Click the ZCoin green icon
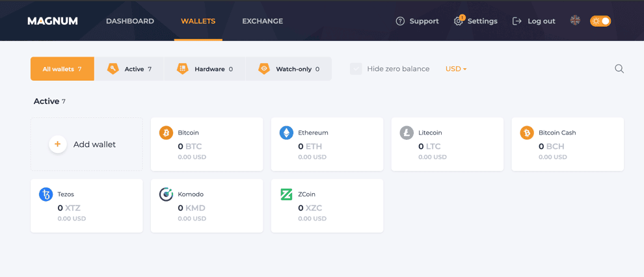This screenshot has width=644, height=277. pyautogui.click(x=286, y=194)
